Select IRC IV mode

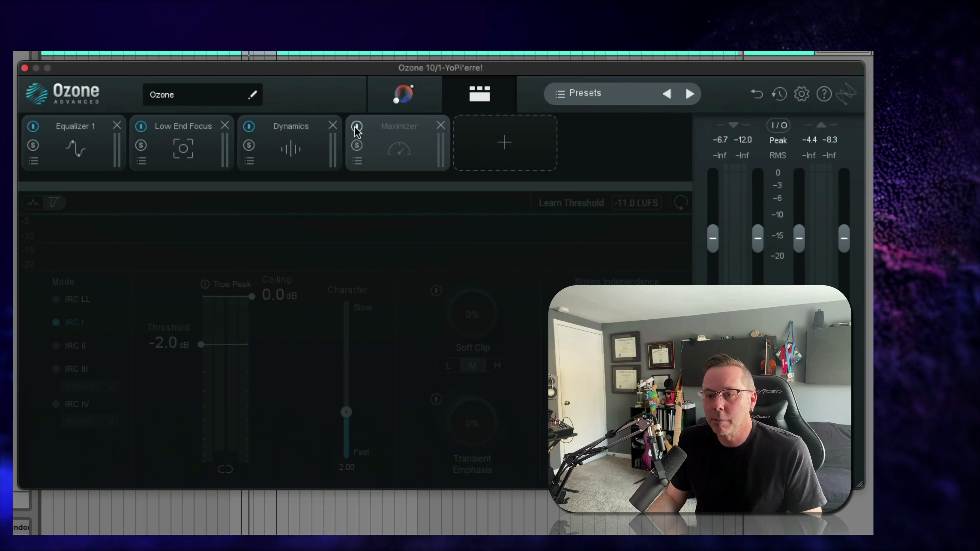(71, 404)
